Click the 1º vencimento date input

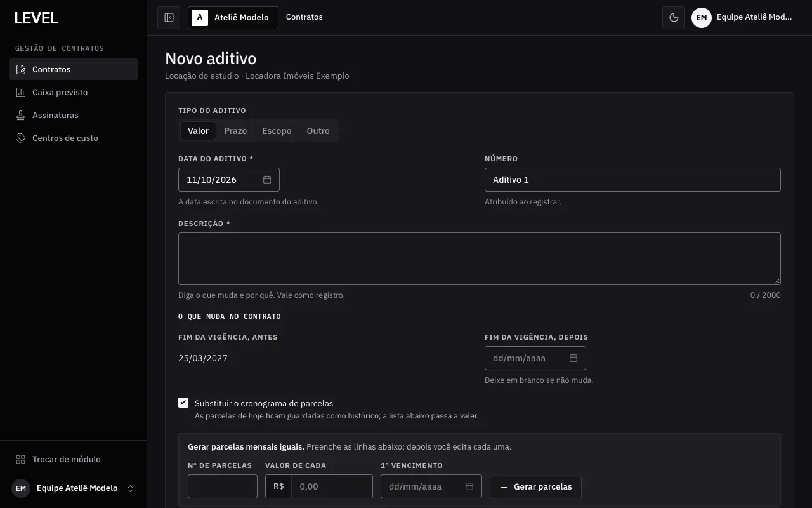tap(431, 486)
